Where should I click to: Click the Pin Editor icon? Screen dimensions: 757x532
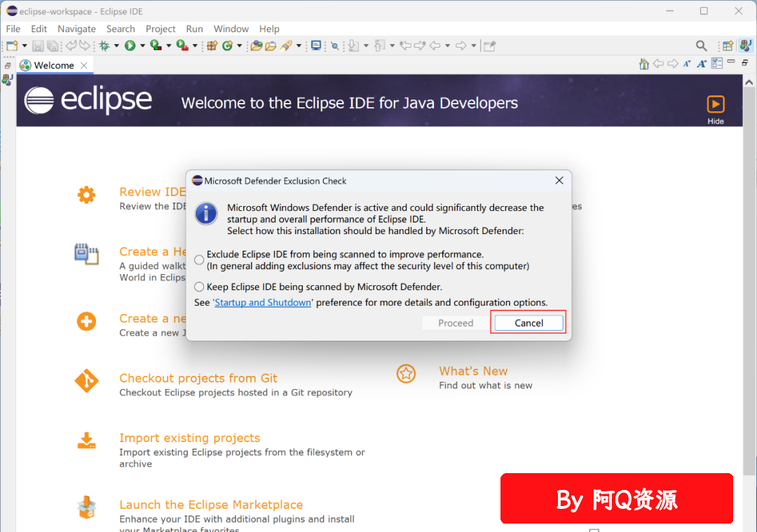coord(489,46)
